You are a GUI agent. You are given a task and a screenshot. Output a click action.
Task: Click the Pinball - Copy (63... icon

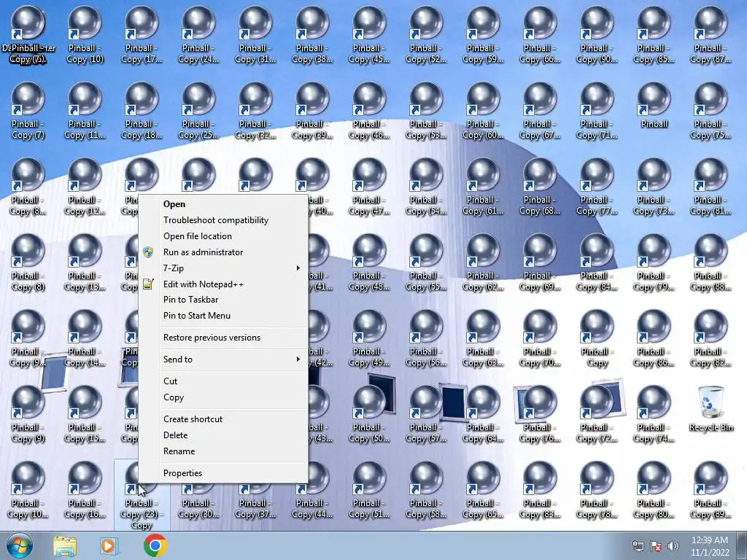coord(483,338)
